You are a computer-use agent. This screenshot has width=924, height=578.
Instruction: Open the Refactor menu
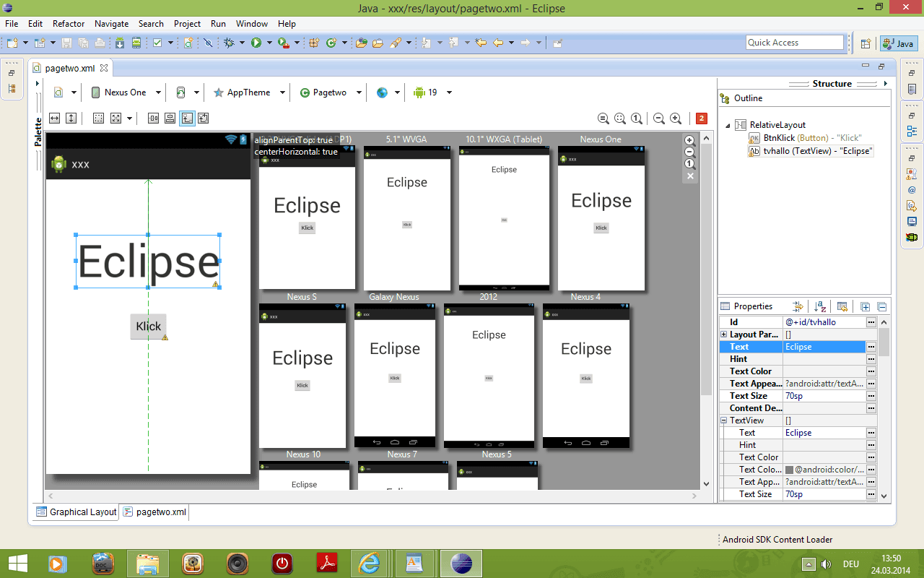click(69, 24)
